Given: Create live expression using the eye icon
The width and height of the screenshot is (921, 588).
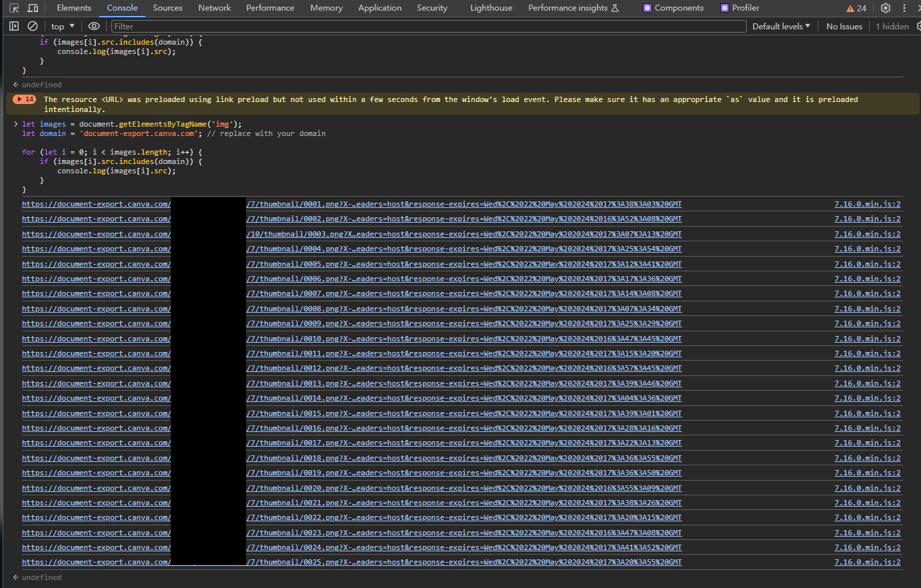Looking at the screenshot, I should (94, 26).
